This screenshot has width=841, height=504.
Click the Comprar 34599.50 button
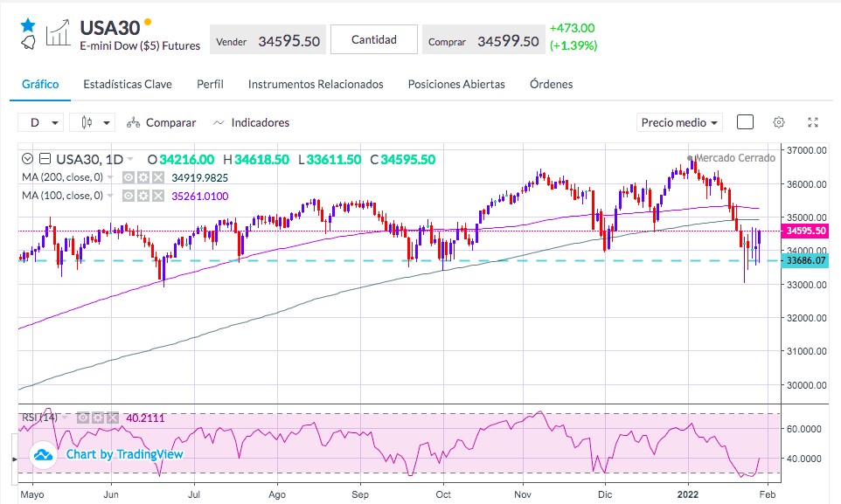pyautogui.click(x=483, y=39)
